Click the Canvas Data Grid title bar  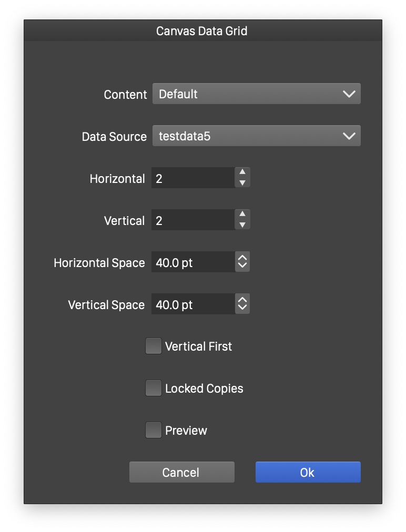coord(202,31)
